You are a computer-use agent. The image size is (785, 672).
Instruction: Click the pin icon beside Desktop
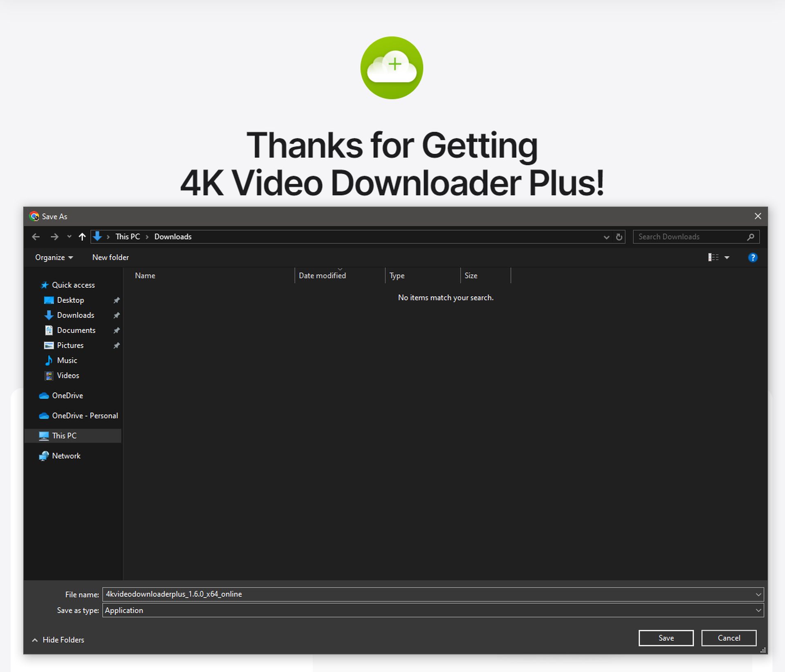pos(117,300)
